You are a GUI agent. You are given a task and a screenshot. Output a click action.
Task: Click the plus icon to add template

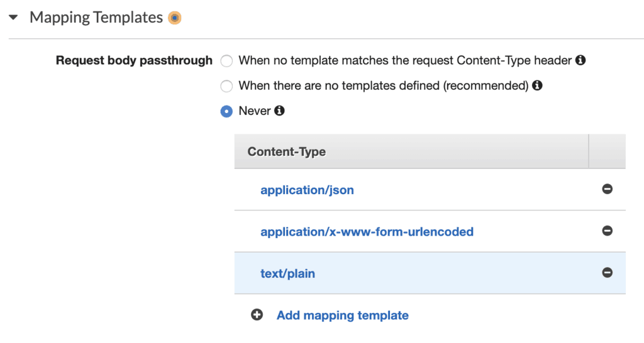(257, 315)
